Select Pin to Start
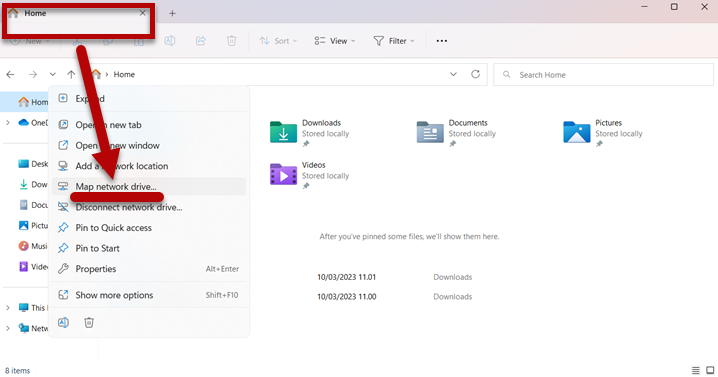The image size is (718, 377). point(149,248)
